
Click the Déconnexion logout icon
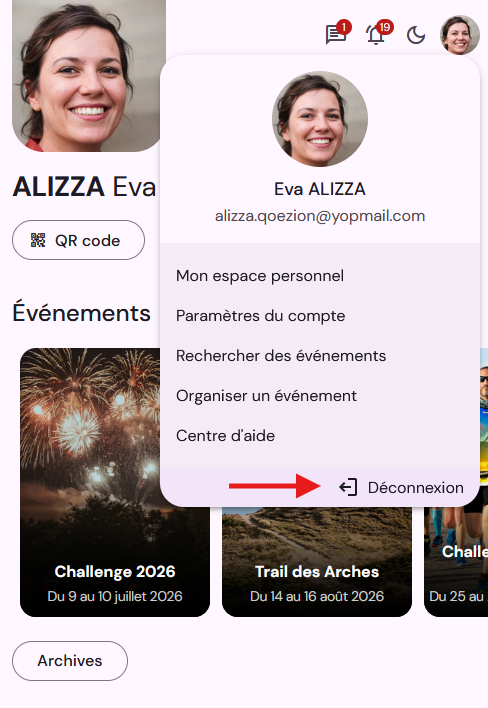(x=348, y=487)
